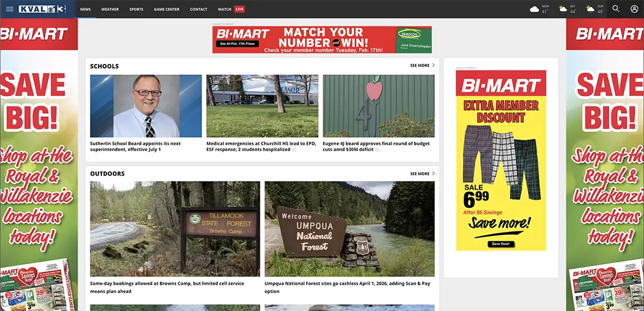The image size is (644, 311).
Task: Click the Schools See More arrow
Action: pos(433,66)
